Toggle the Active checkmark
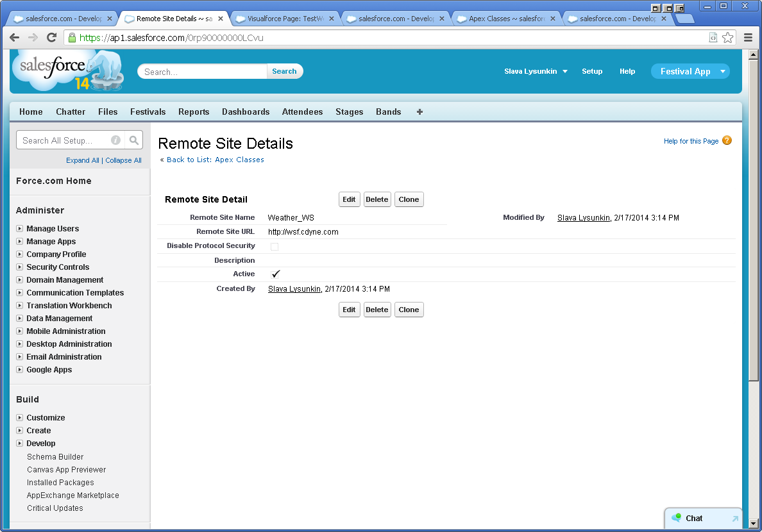 point(276,274)
